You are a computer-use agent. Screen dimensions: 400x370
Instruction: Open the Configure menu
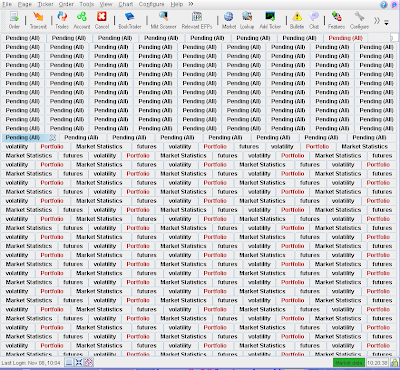pyautogui.click(x=151, y=4)
